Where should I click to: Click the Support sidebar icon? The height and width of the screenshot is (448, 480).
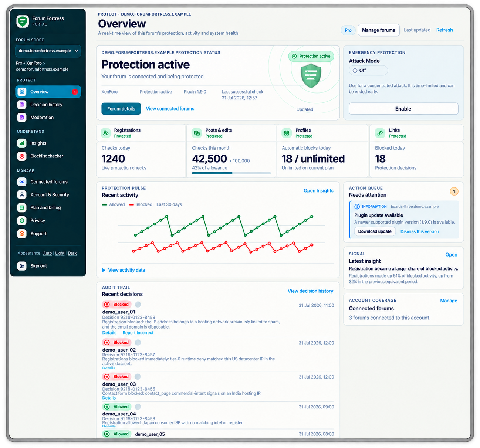coord(22,234)
